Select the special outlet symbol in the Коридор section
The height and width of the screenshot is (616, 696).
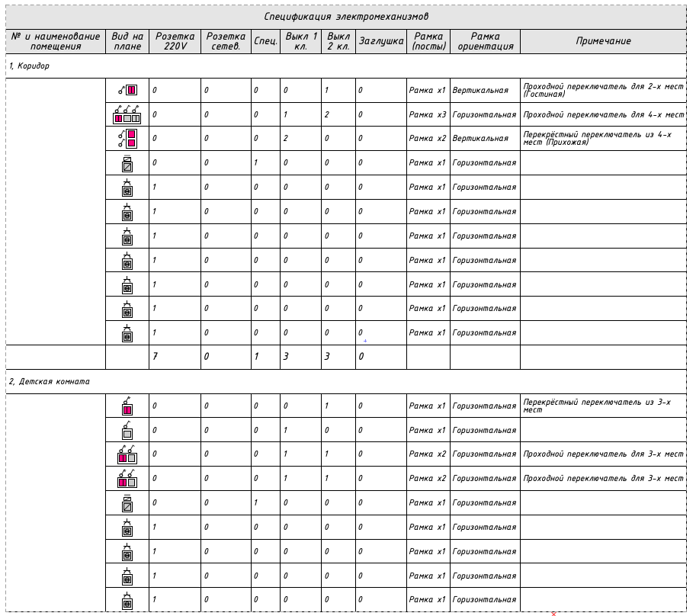pyautogui.click(x=127, y=163)
